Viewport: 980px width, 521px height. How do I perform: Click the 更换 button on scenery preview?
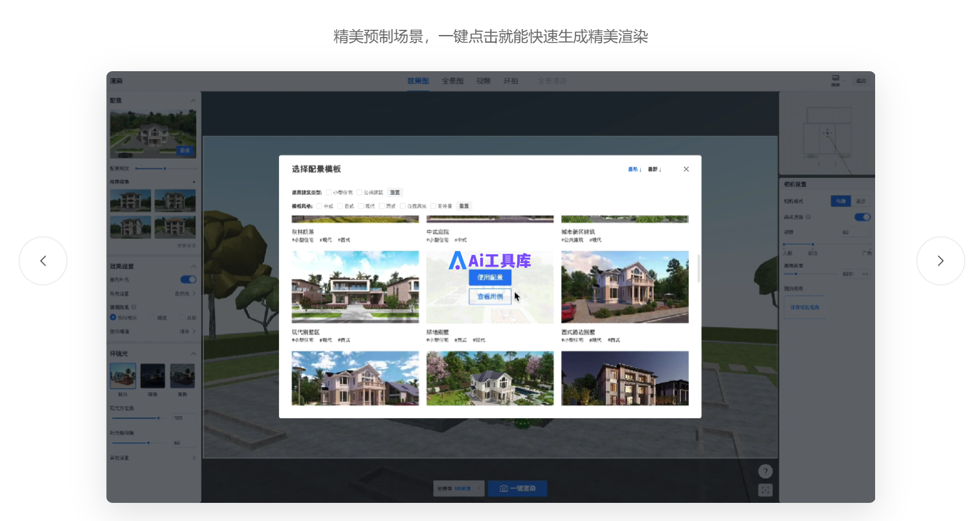pos(185,150)
